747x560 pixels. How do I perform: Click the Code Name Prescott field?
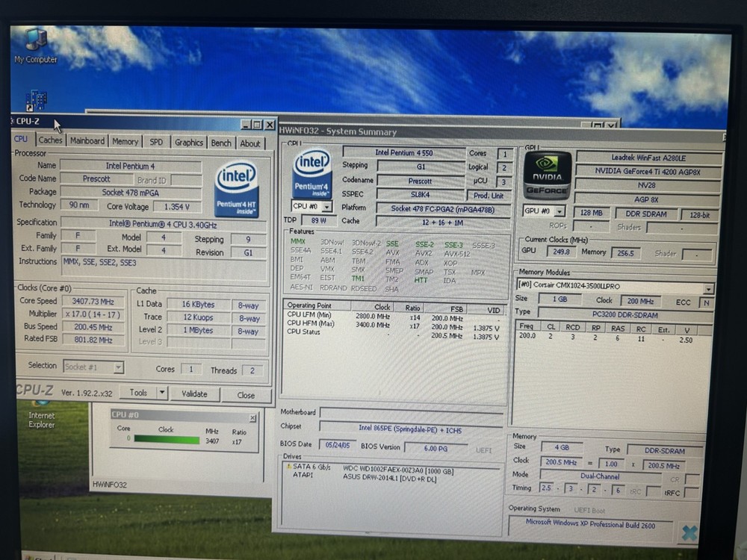96,178
